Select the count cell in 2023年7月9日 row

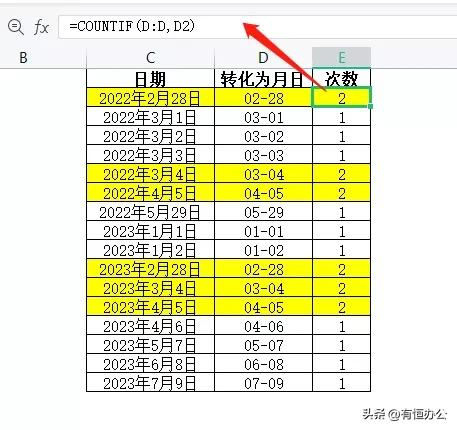coord(341,382)
